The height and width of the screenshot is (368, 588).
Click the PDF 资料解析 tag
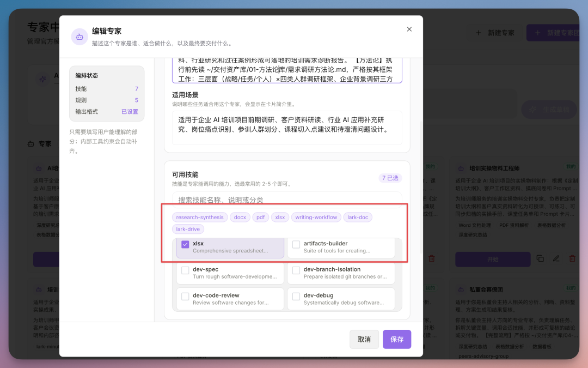coord(514,225)
